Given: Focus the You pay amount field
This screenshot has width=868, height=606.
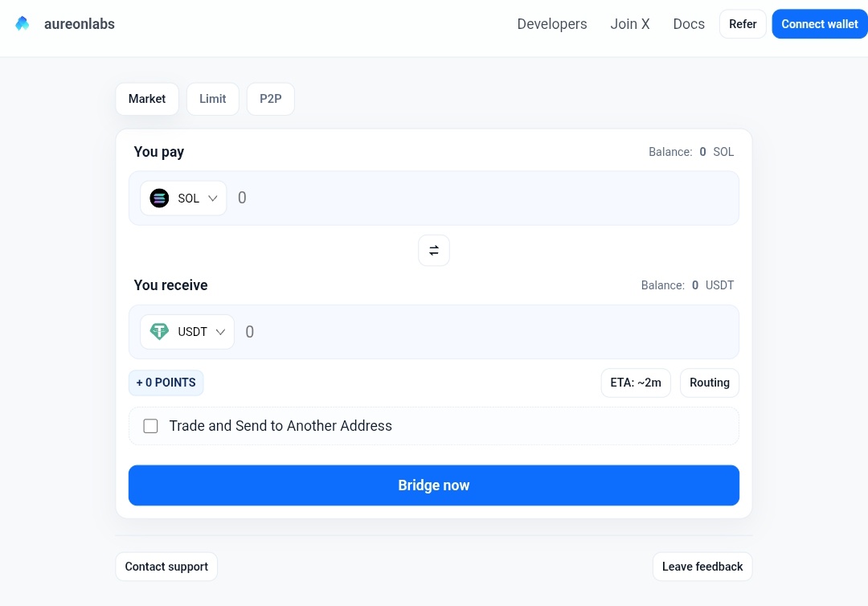Looking at the screenshot, I should (485, 199).
